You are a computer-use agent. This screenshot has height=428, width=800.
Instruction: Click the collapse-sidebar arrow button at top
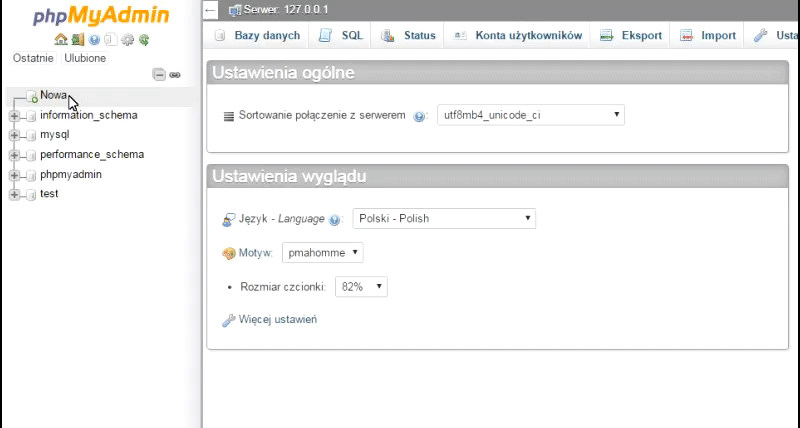tap(210, 10)
